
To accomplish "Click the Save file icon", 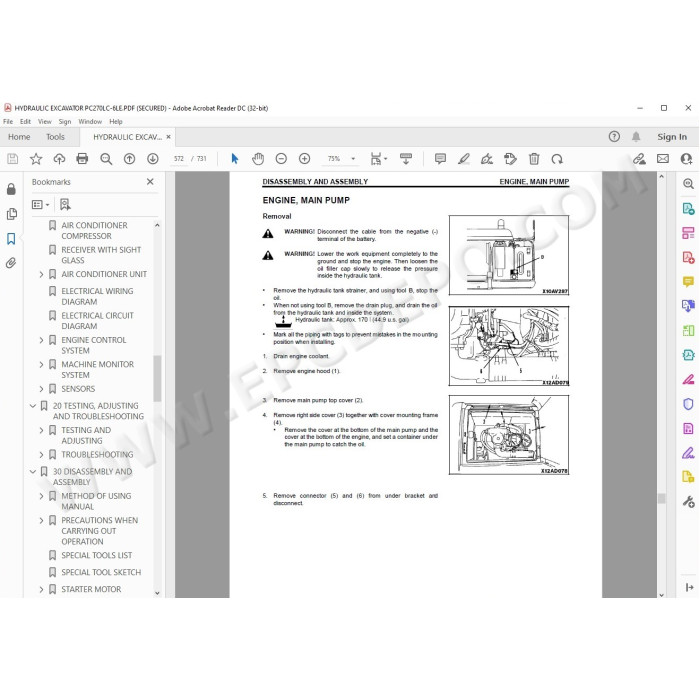I will pos(12,159).
